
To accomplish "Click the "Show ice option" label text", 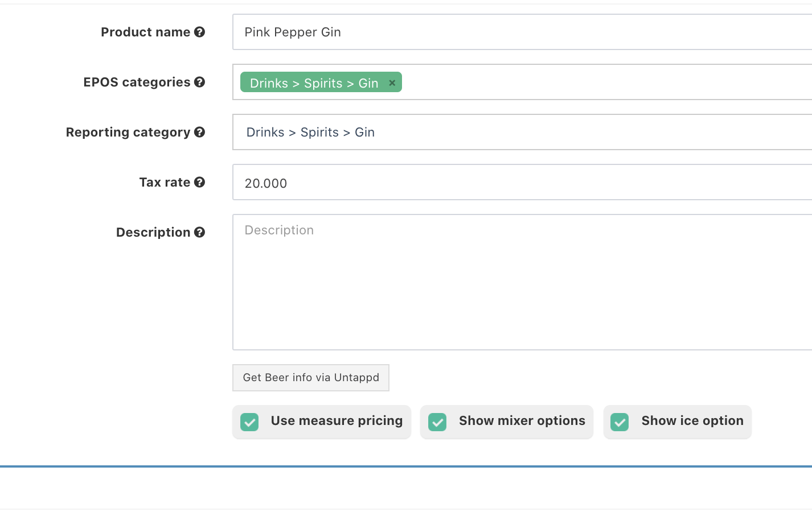I will pyautogui.click(x=692, y=421).
